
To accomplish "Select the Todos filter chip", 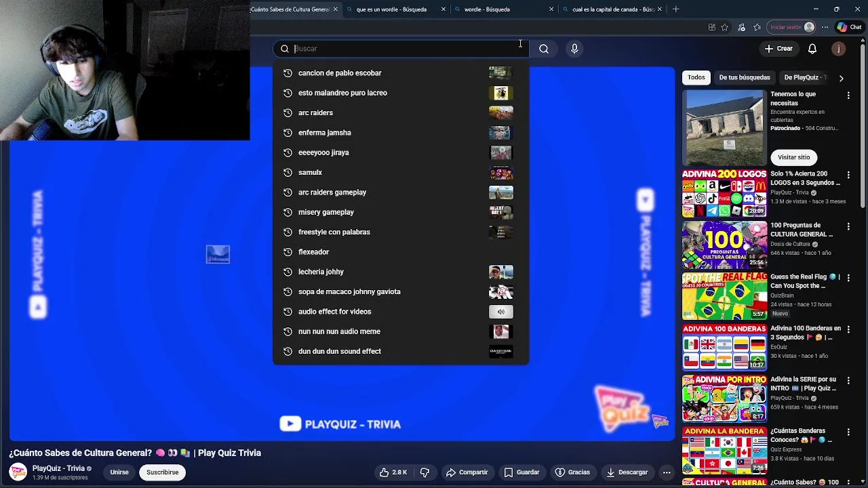I will (696, 77).
